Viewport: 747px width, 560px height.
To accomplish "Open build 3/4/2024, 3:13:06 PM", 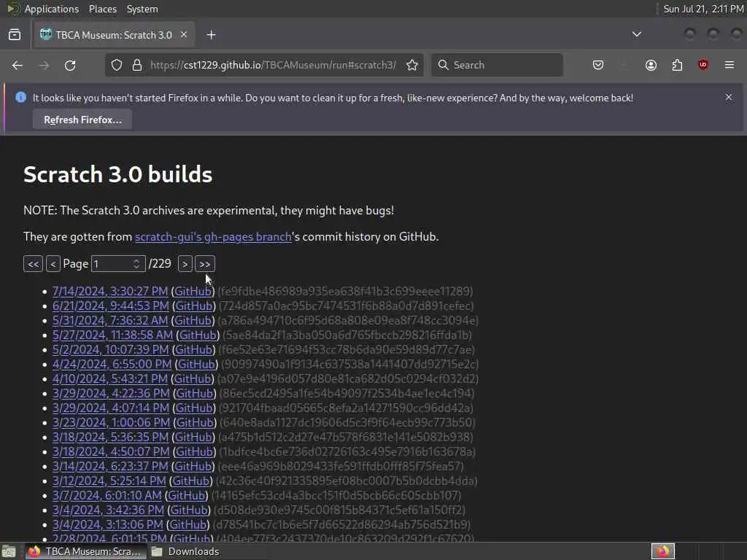I will 108,525.
